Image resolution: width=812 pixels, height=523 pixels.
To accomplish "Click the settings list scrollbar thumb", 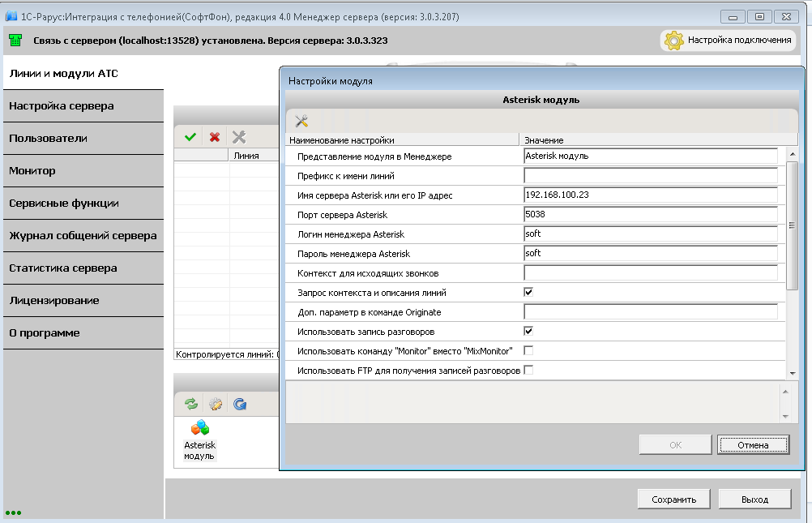I will [793, 225].
